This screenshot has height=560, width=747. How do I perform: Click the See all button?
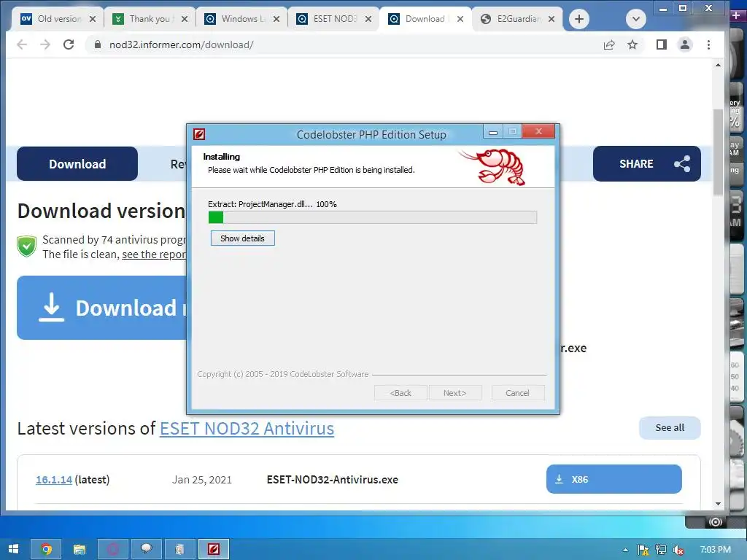click(670, 427)
